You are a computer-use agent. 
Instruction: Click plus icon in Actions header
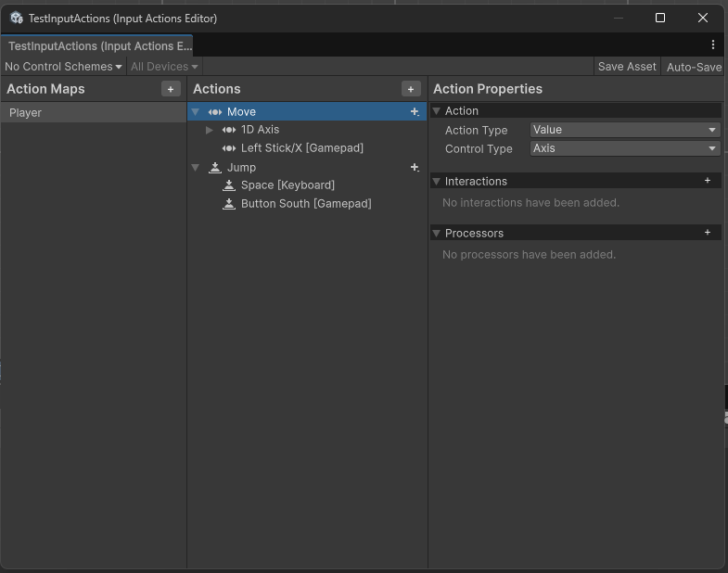point(411,89)
